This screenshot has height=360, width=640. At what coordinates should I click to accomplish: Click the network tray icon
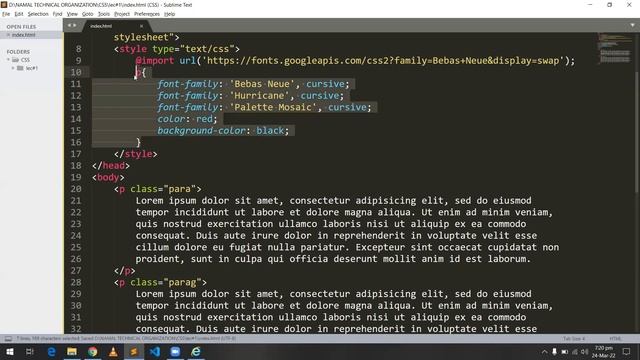point(575,351)
